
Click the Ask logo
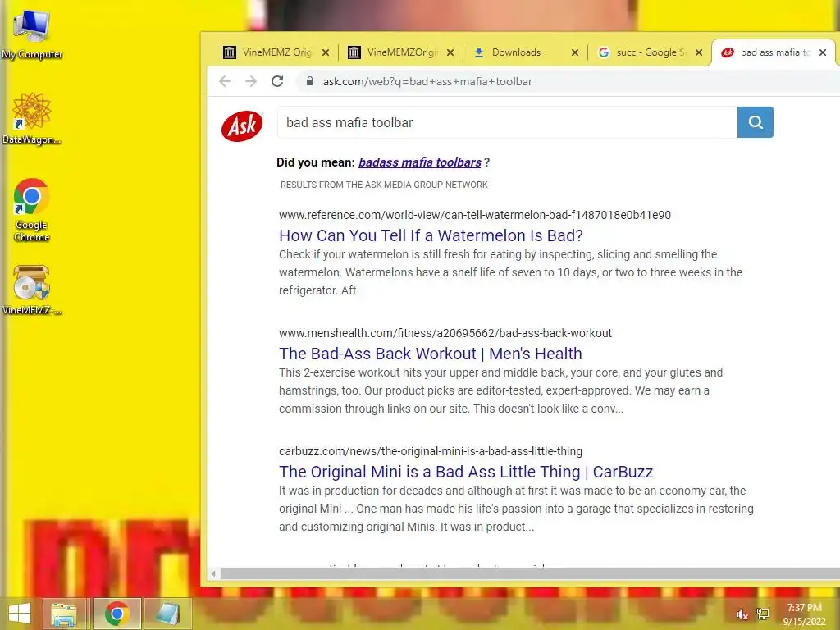242,126
